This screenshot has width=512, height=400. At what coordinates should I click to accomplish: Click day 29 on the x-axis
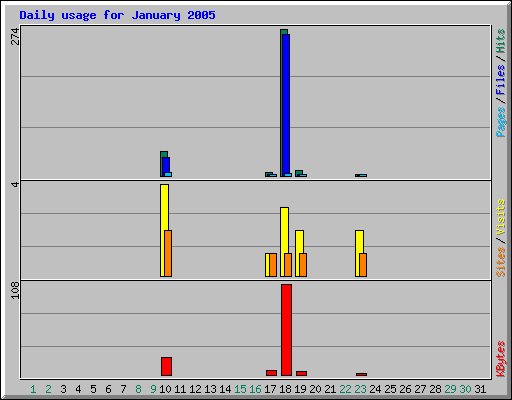tap(450, 389)
